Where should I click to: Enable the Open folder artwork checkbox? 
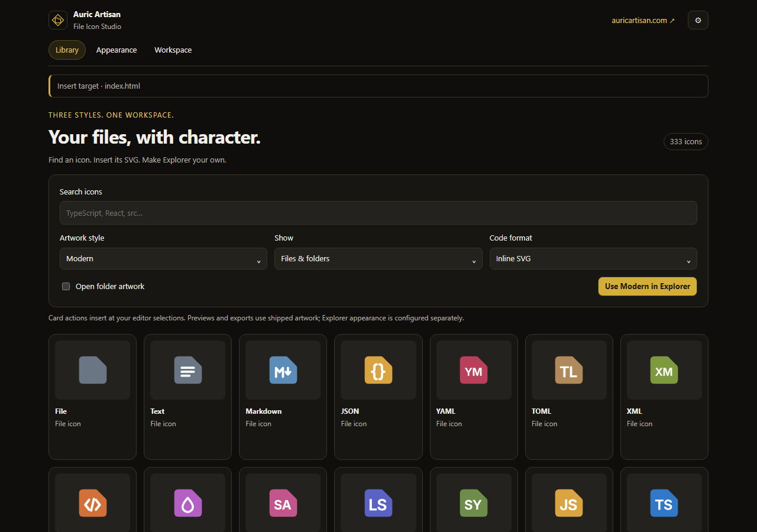point(66,287)
